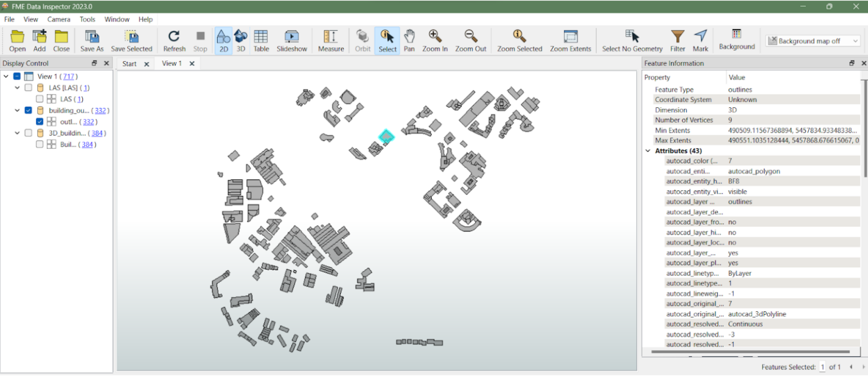The width and height of the screenshot is (868, 377).
Task: Toggle the View 1 checkbox
Action: point(17,77)
